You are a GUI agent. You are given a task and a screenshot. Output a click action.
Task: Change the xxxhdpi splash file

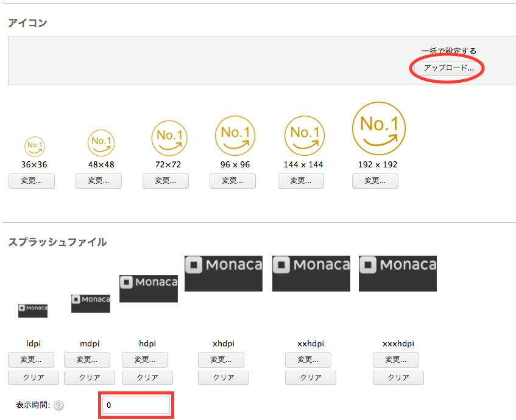(396, 360)
